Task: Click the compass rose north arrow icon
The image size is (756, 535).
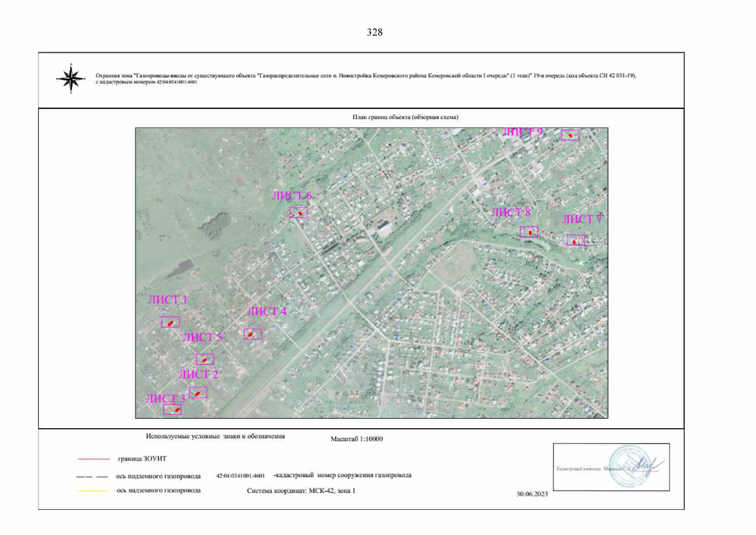Action: 71,78
